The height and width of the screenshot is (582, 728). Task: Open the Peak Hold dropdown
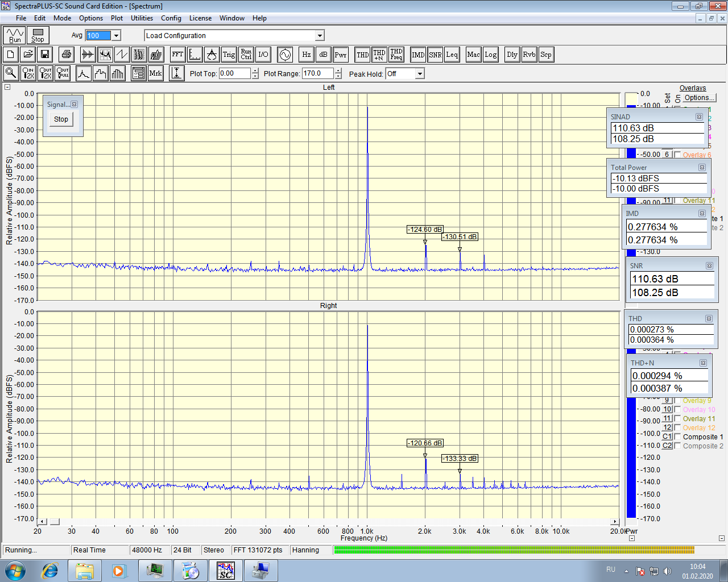(x=419, y=74)
